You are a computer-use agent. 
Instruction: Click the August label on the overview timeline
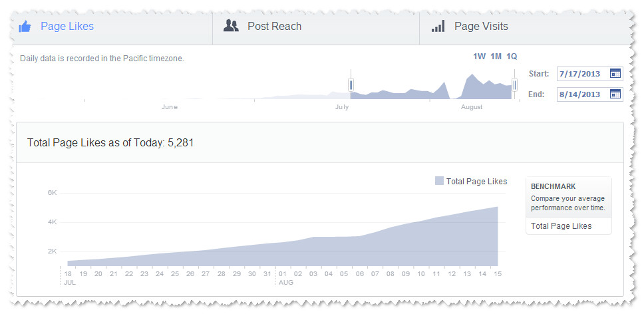pos(472,107)
